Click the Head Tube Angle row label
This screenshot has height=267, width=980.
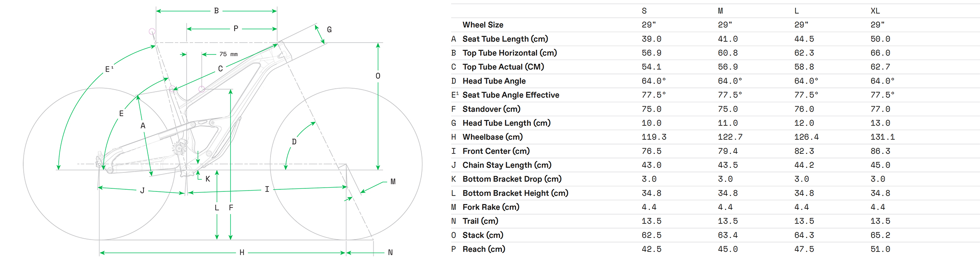click(x=494, y=81)
